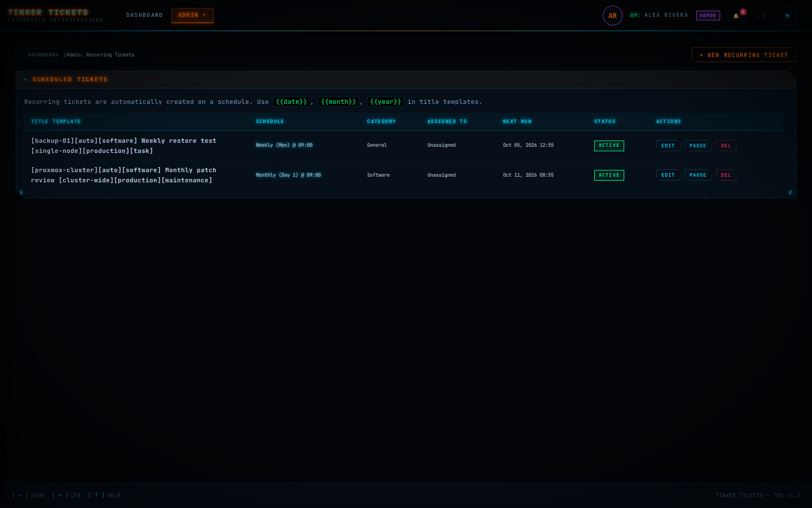Pause the Monthly patch review ticket
Screen dimensions: 812x508
tap(698, 175)
